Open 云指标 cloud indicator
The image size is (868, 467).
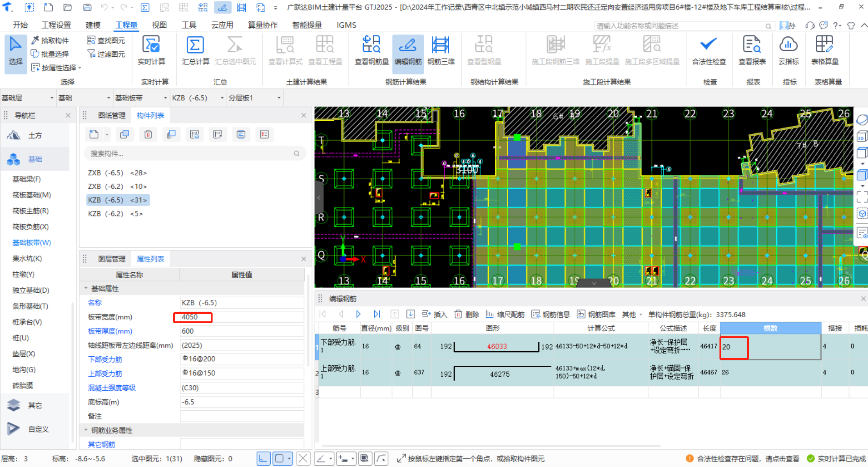pyautogui.click(x=789, y=50)
